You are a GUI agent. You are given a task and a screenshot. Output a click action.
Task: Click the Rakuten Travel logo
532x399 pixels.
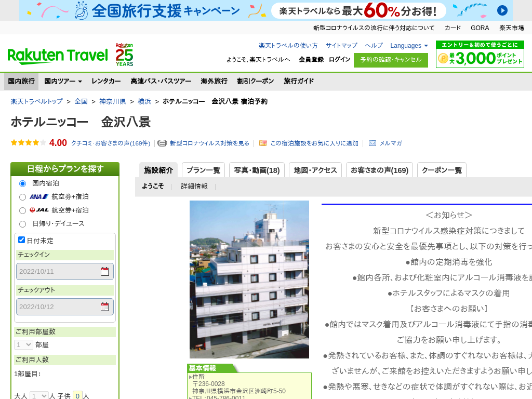click(x=58, y=56)
